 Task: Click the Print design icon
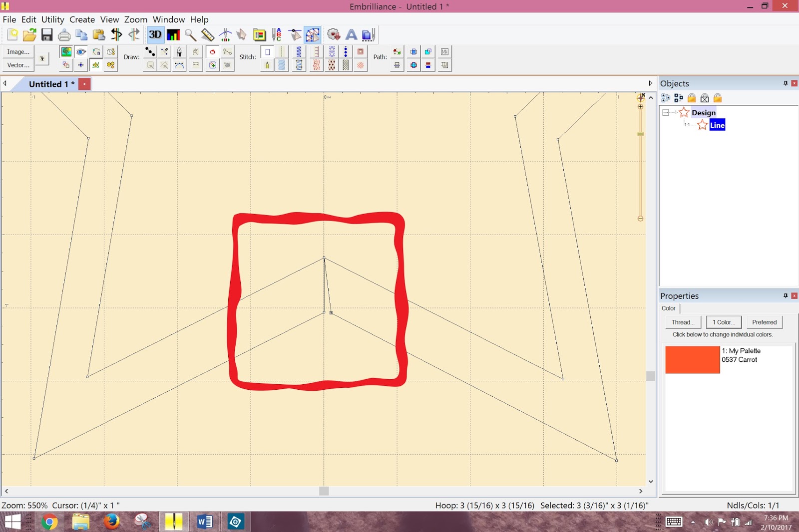pos(64,34)
